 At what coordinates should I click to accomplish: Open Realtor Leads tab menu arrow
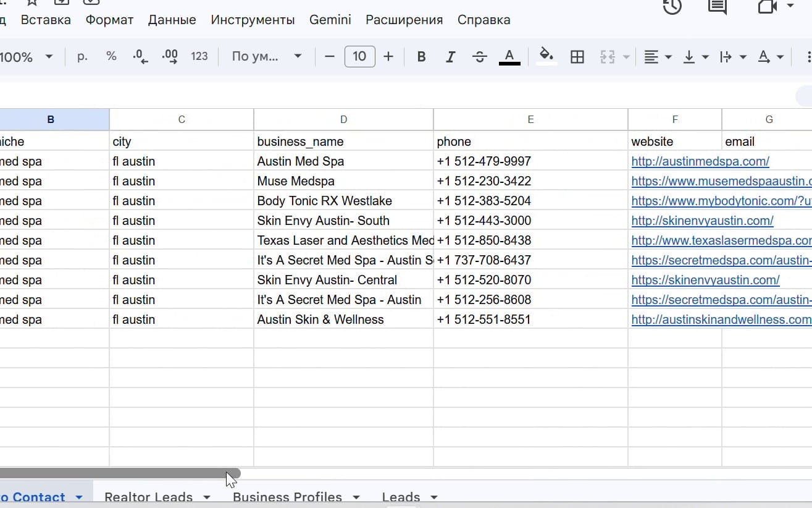pyautogui.click(x=207, y=497)
